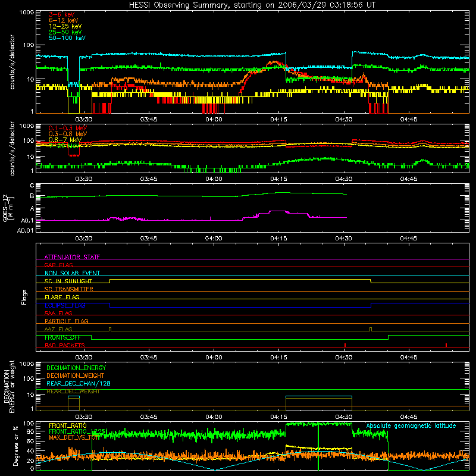Click the 0.3-0.8 MeV legend label

68,134
